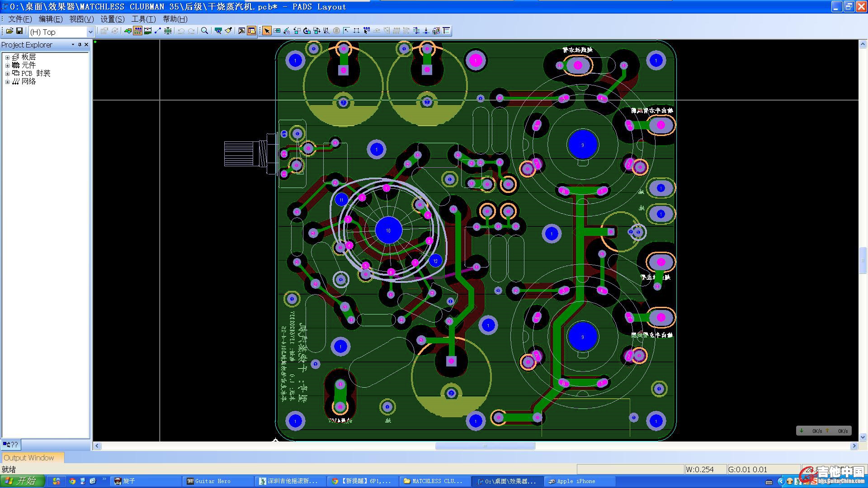868x488 pixels.
Task: Click the zoom in tool icon
Action: coord(203,31)
